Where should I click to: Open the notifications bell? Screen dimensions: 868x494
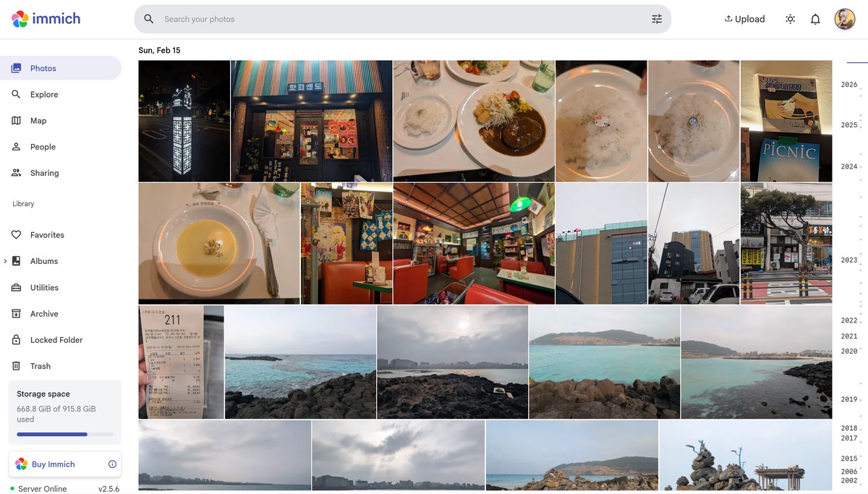click(x=815, y=20)
